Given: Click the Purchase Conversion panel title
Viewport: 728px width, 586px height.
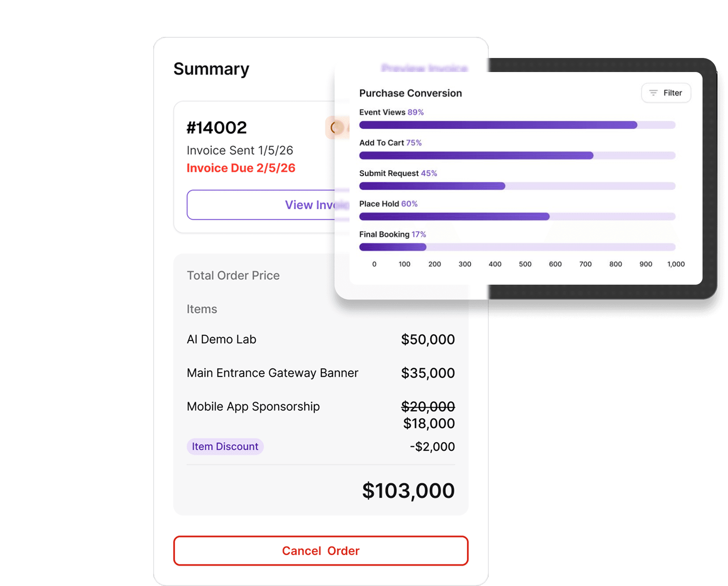Looking at the screenshot, I should pos(411,93).
